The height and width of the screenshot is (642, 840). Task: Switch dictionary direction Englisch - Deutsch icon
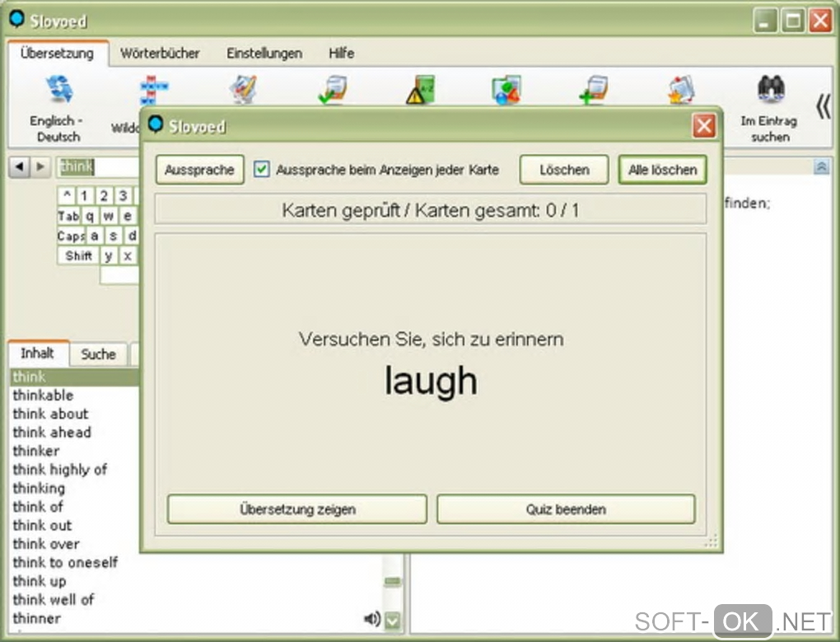pos(58,89)
